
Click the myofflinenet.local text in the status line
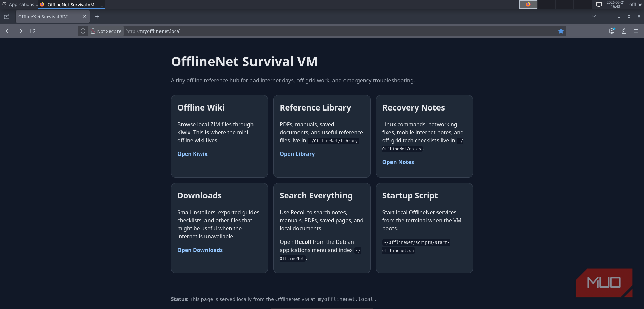click(x=346, y=299)
